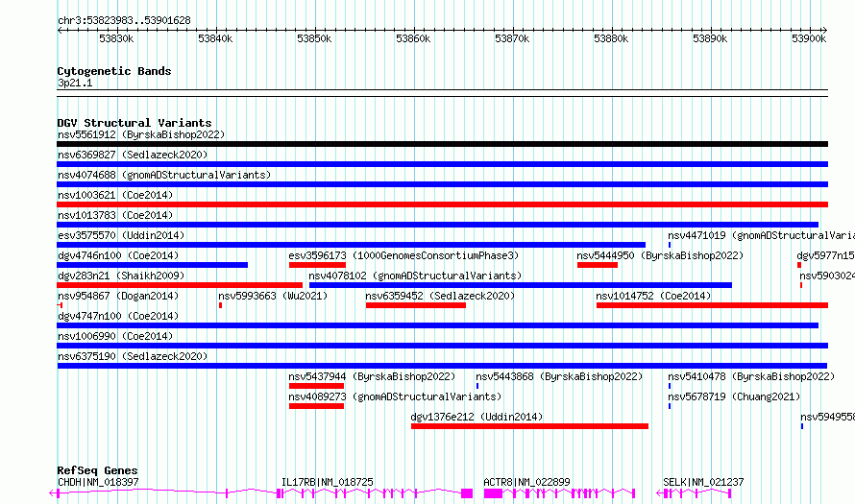855x504 pixels.
Task: Open nsv5437944 (ByrskaBishop2022) label
Action: click(x=372, y=376)
